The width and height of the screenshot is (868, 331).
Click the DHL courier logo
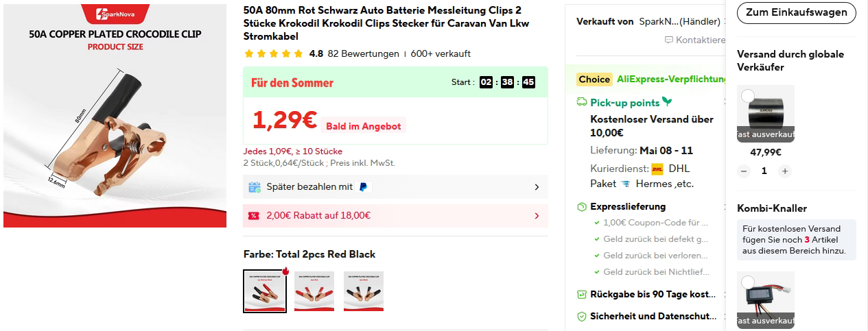[x=657, y=169]
